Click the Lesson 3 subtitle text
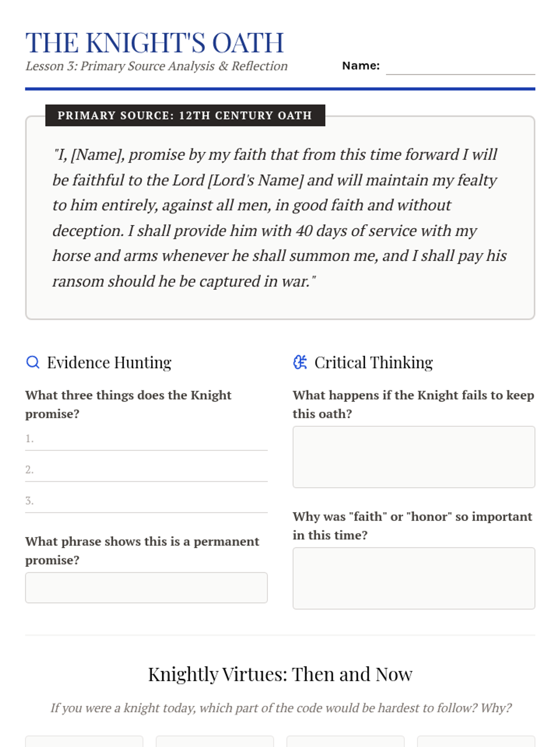This screenshot has height=747, width=560. [156, 66]
